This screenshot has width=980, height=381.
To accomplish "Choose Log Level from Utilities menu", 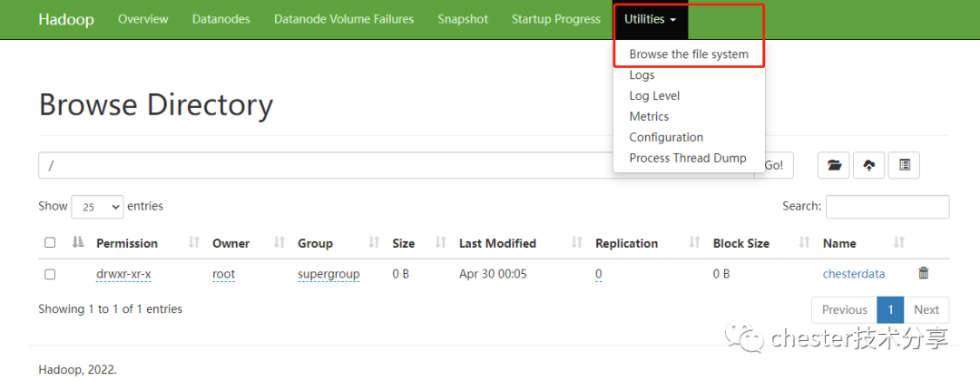I will [x=654, y=96].
